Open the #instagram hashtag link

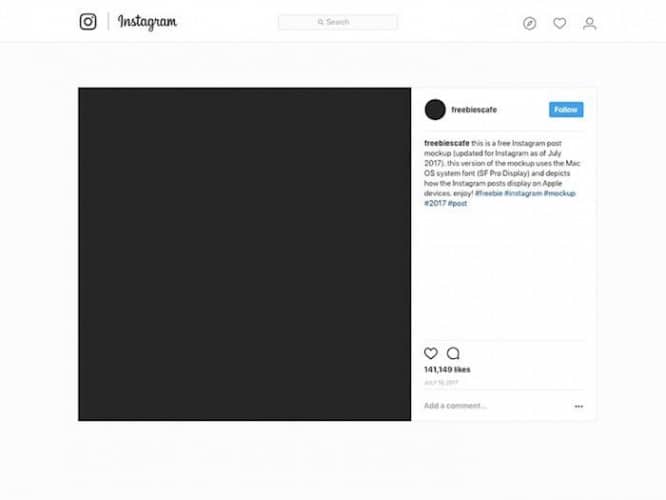click(x=523, y=193)
